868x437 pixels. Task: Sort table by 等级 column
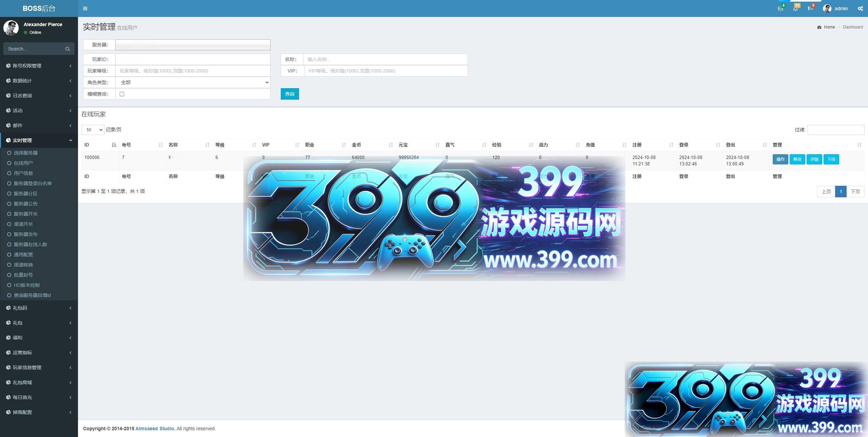tap(236, 145)
